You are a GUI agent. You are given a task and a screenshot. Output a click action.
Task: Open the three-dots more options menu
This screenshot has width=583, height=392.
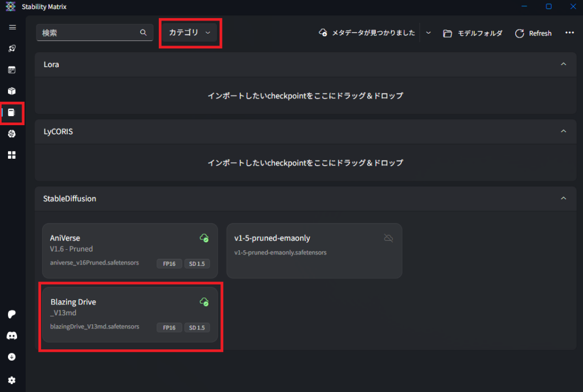[569, 32]
